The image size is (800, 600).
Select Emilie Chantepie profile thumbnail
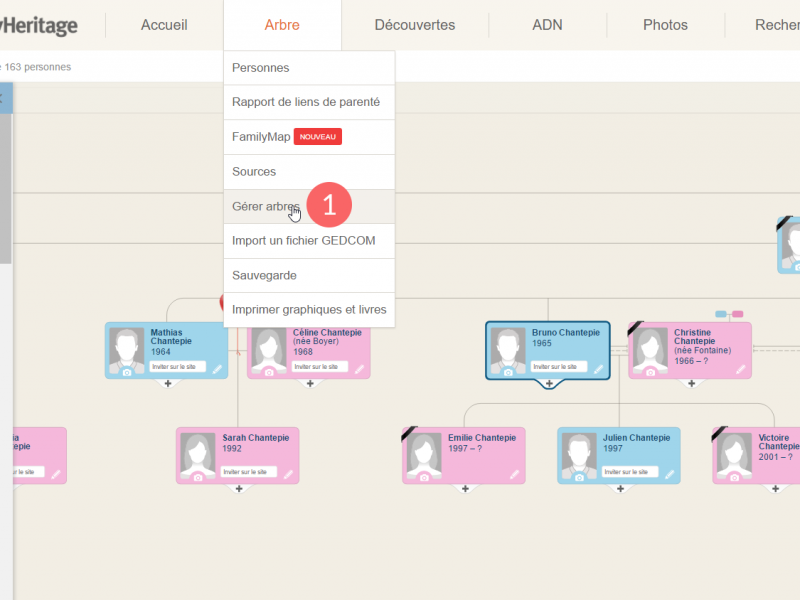tap(424, 455)
